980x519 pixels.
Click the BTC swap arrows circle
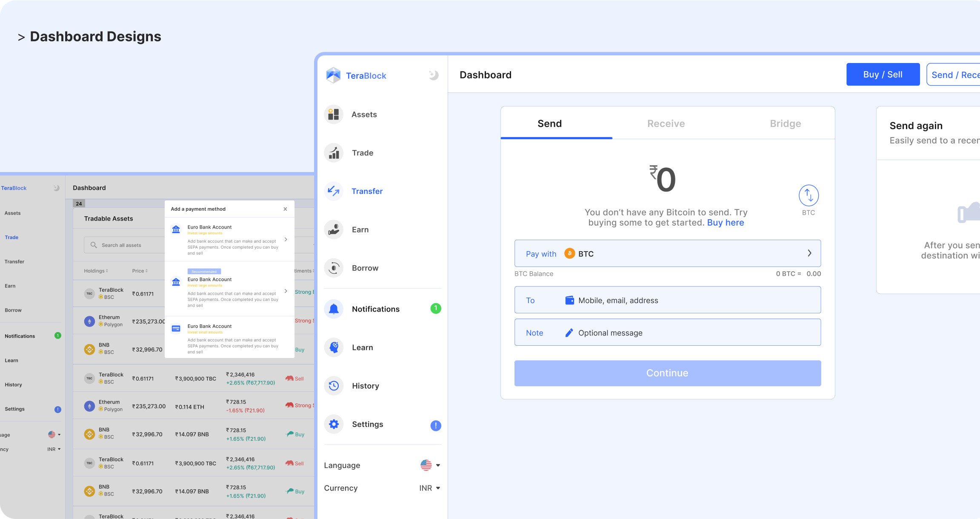pyautogui.click(x=808, y=195)
